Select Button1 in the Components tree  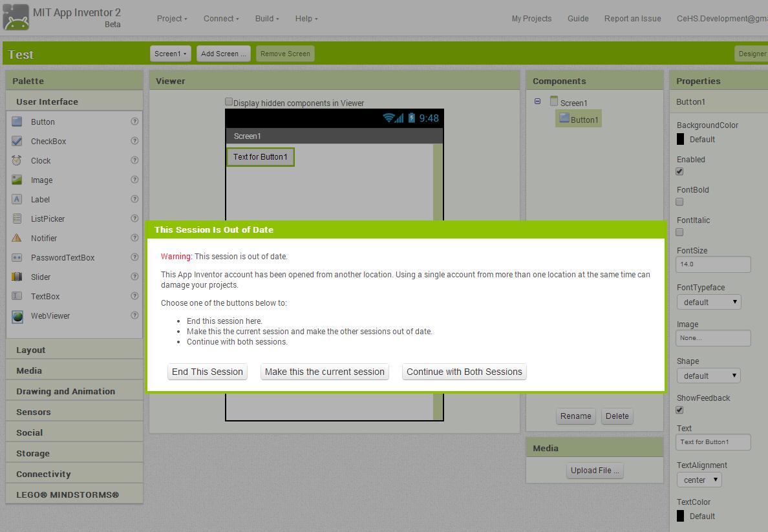click(x=579, y=119)
